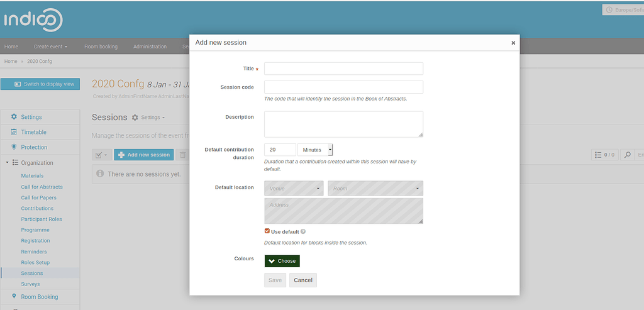Open Room Booking in the sidebar
The height and width of the screenshot is (310, 644).
point(40,296)
